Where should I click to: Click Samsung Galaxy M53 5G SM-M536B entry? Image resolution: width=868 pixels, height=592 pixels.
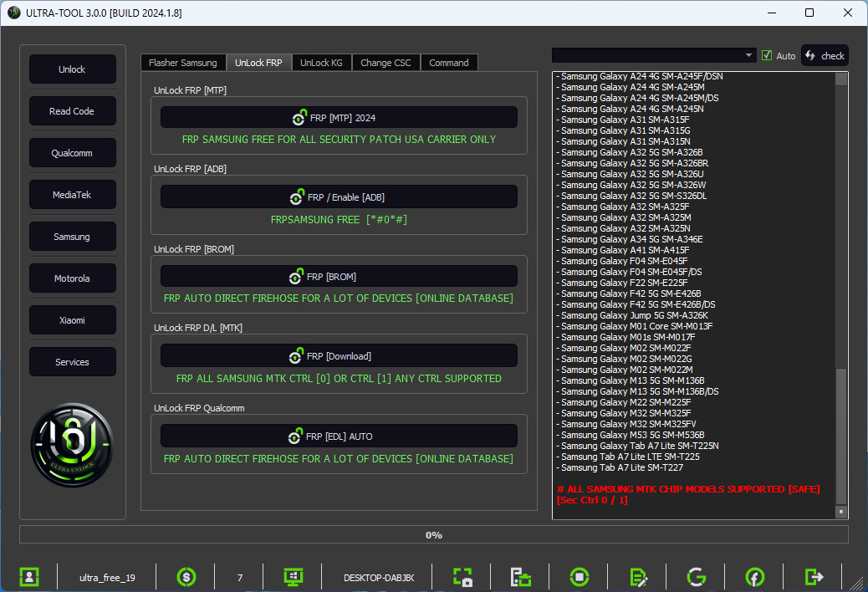tap(630, 435)
